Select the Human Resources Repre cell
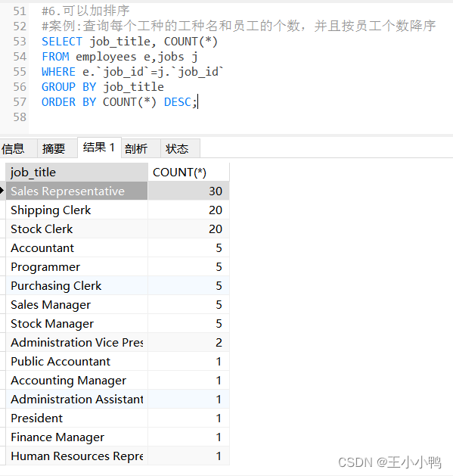This screenshot has width=453, height=476. (77, 456)
